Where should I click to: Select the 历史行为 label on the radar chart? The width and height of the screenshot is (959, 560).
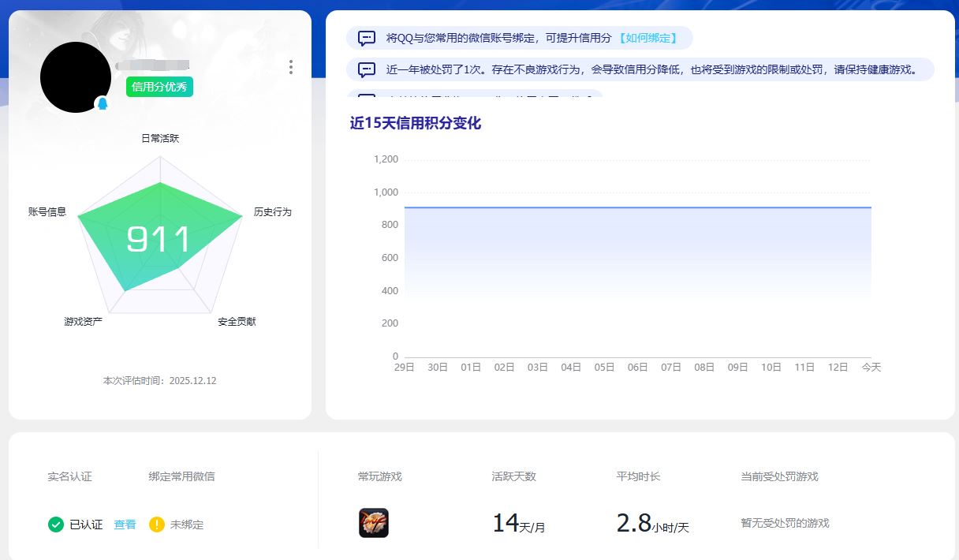[274, 211]
